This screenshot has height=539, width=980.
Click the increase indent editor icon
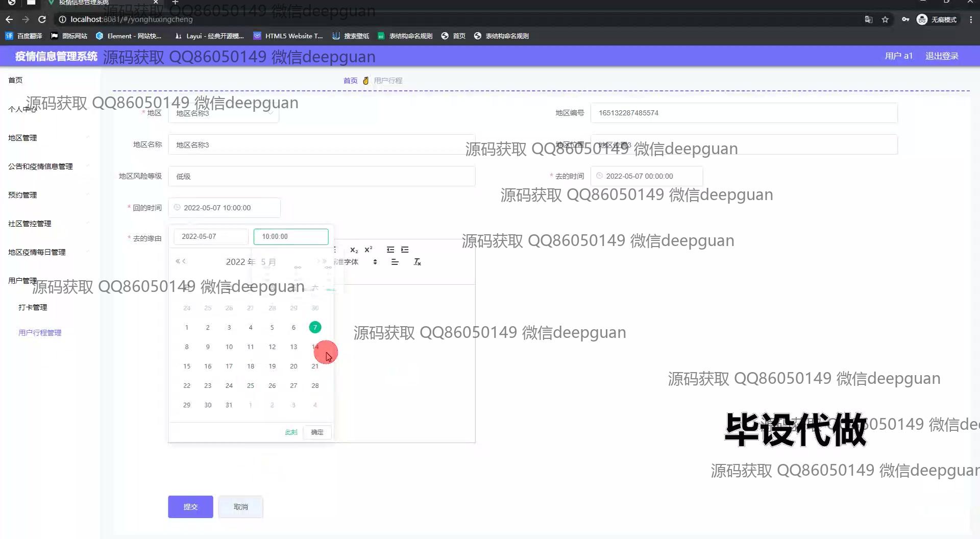point(405,250)
